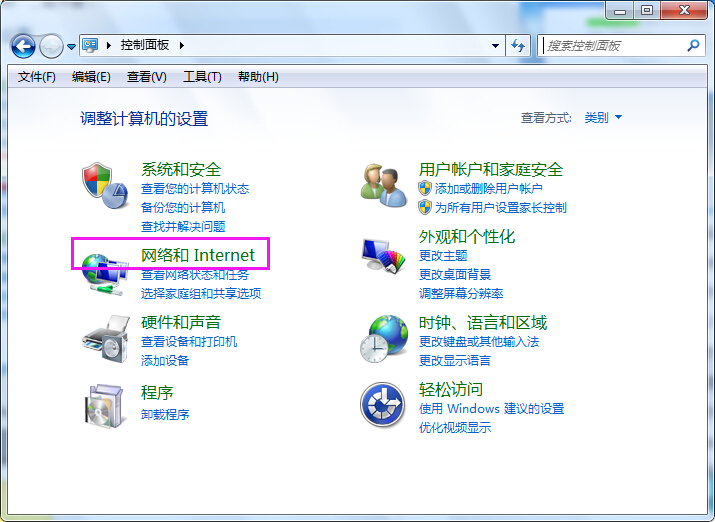Open the recent pages dropdown arrow
The height and width of the screenshot is (522, 715).
coord(71,47)
